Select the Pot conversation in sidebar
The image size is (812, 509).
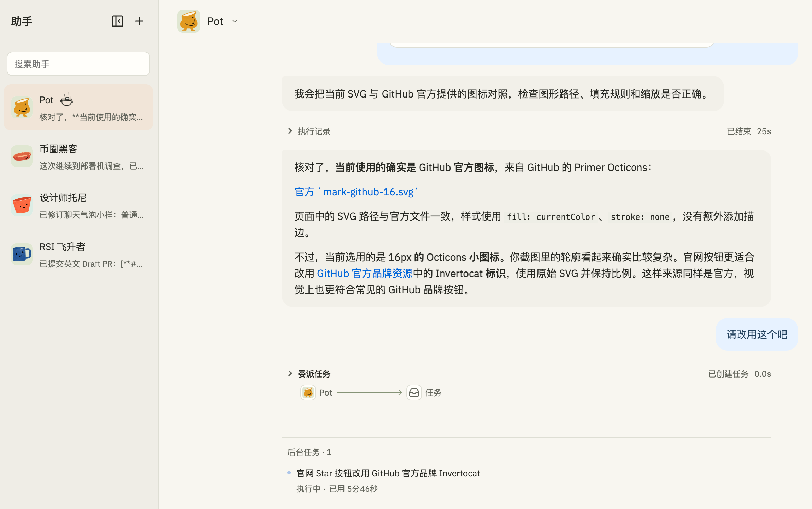tap(78, 107)
